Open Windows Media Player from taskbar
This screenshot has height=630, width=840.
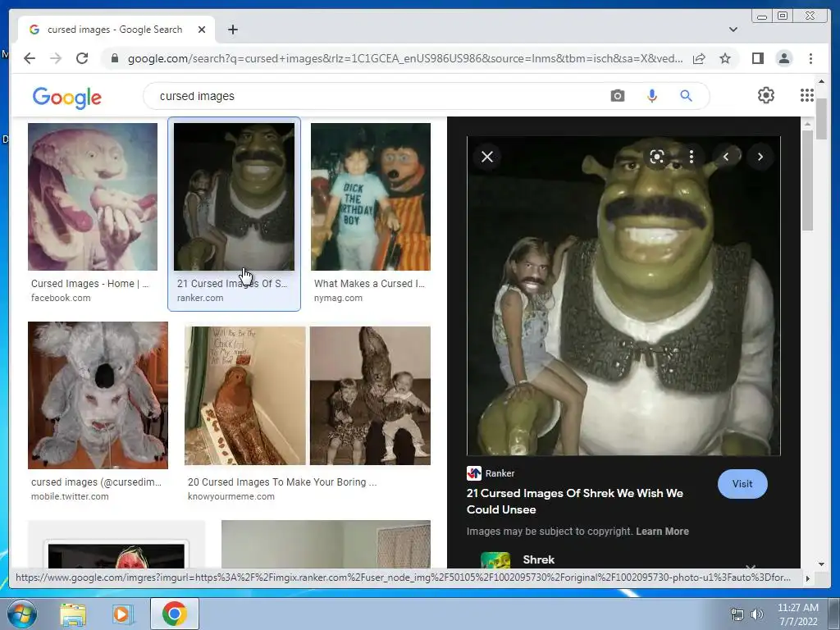pos(123,614)
